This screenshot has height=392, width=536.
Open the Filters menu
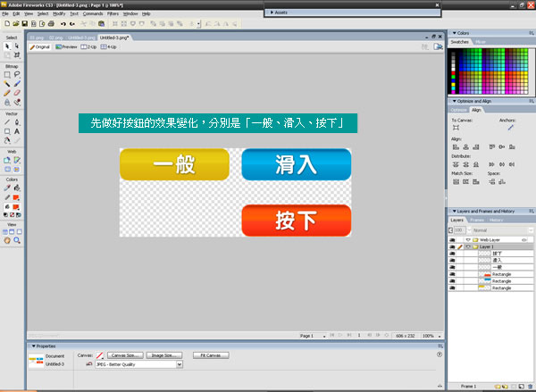(x=113, y=13)
